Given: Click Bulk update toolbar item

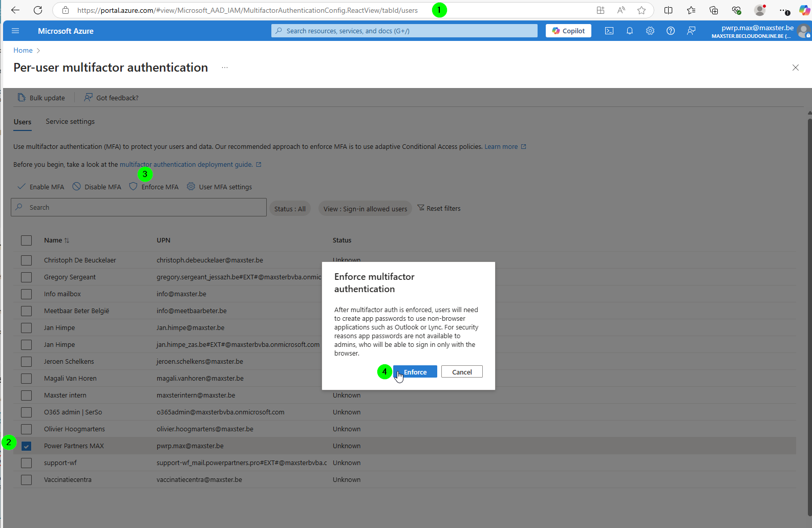Looking at the screenshot, I should click(41, 98).
